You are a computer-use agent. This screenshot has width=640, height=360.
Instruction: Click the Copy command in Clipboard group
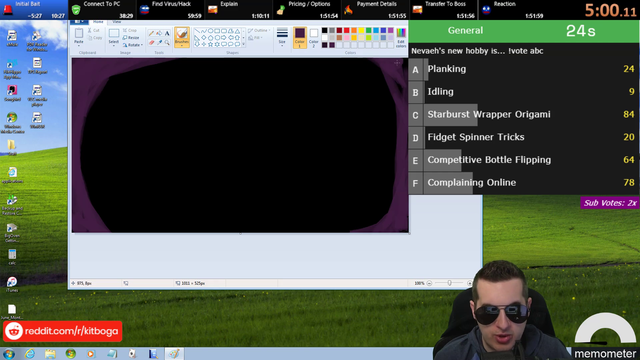[95, 38]
